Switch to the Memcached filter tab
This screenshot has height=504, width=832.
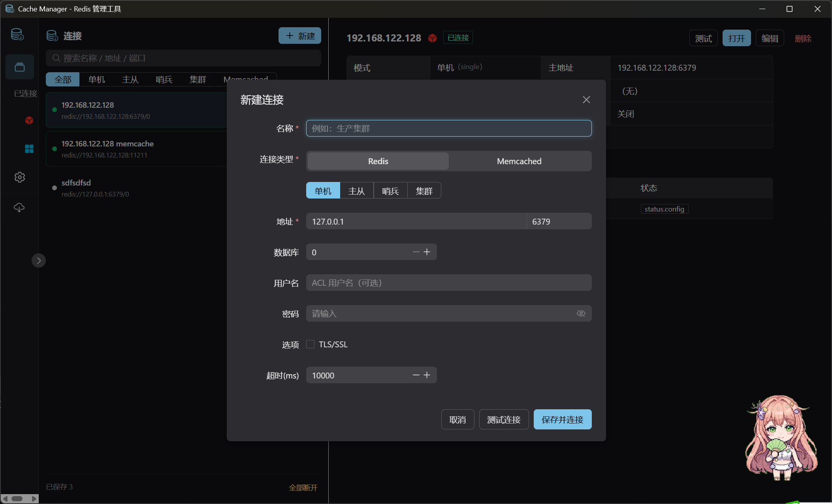(x=246, y=79)
